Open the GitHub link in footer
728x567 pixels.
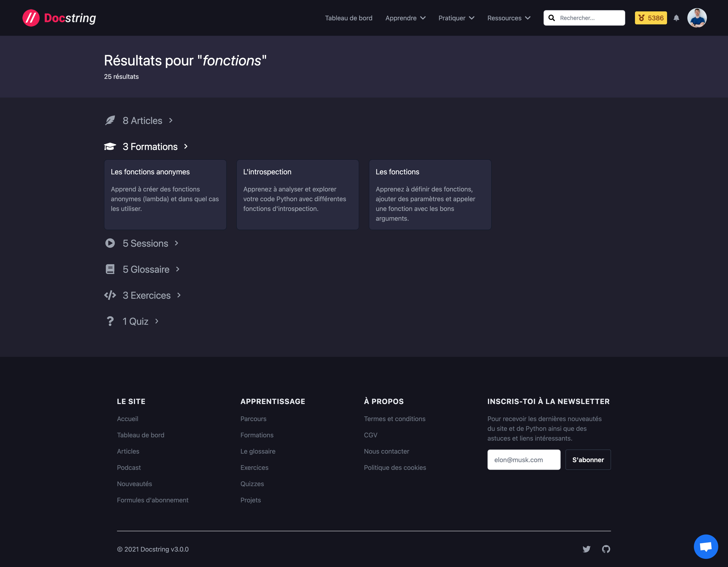click(x=606, y=549)
